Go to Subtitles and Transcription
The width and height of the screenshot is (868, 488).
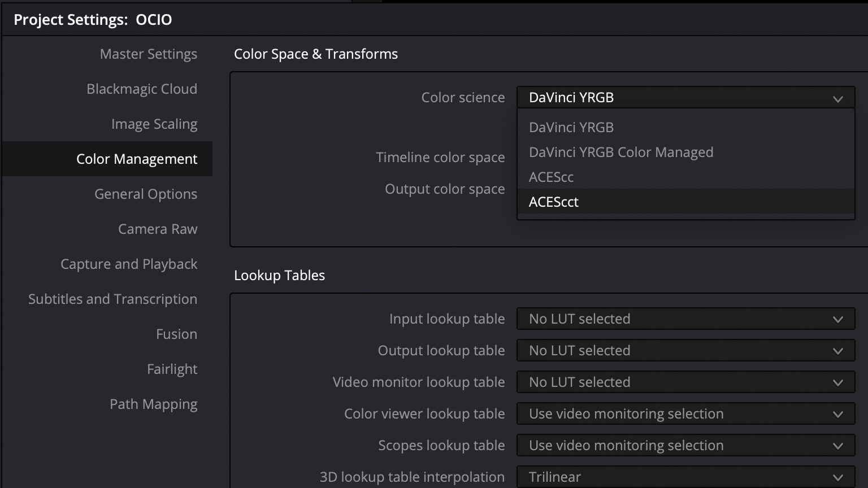tap(112, 299)
